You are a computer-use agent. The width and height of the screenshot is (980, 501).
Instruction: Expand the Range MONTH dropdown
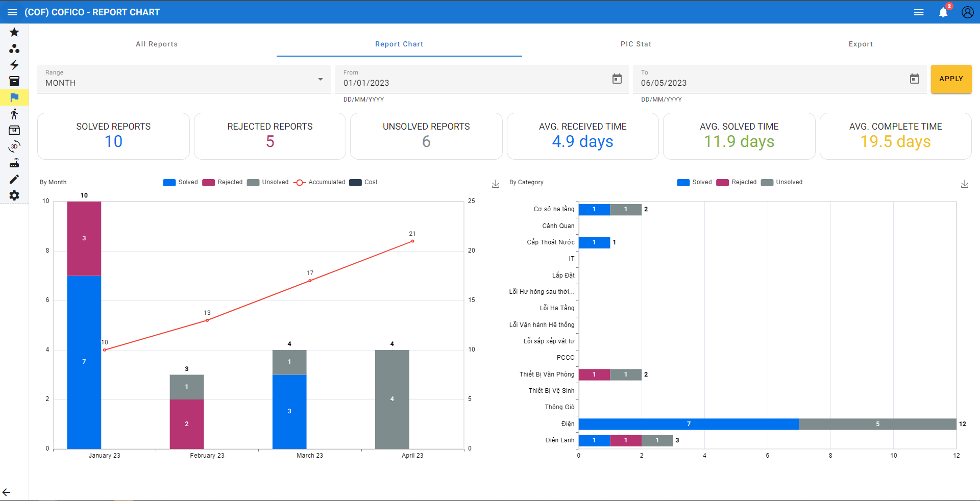coord(184,79)
